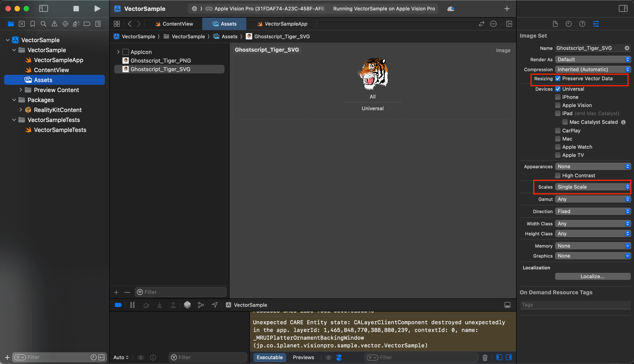The image size is (634, 364).
Task: Go forward in editor history
Action: pyautogui.click(x=139, y=24)
